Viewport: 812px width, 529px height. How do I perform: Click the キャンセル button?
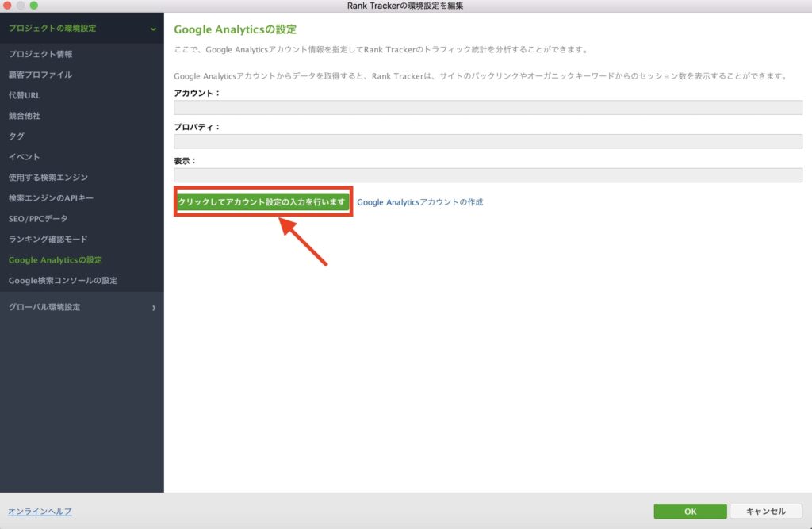(x=766, y=512)
